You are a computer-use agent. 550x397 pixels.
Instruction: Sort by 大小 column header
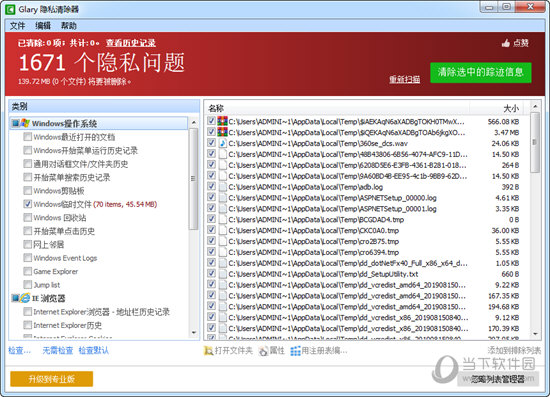[x=496, y=108]
